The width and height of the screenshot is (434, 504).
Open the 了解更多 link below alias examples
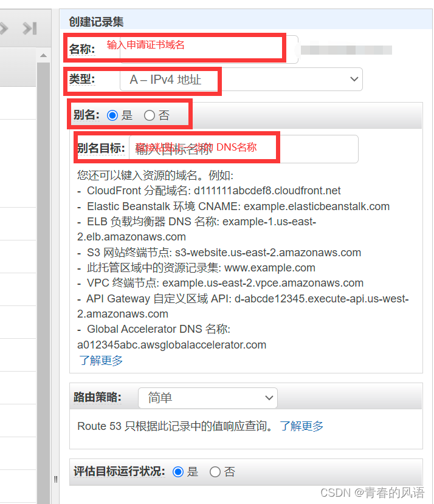click(101, 360)
